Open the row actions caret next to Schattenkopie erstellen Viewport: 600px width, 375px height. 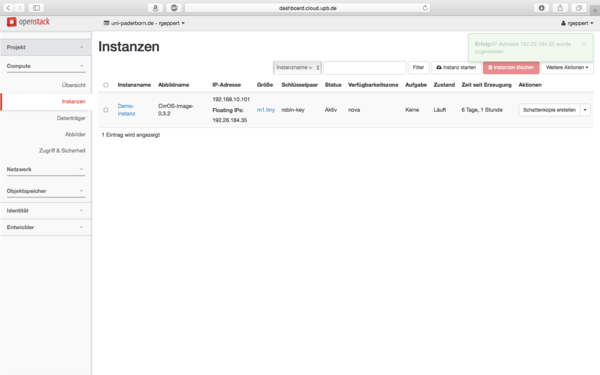pos(585,110)
